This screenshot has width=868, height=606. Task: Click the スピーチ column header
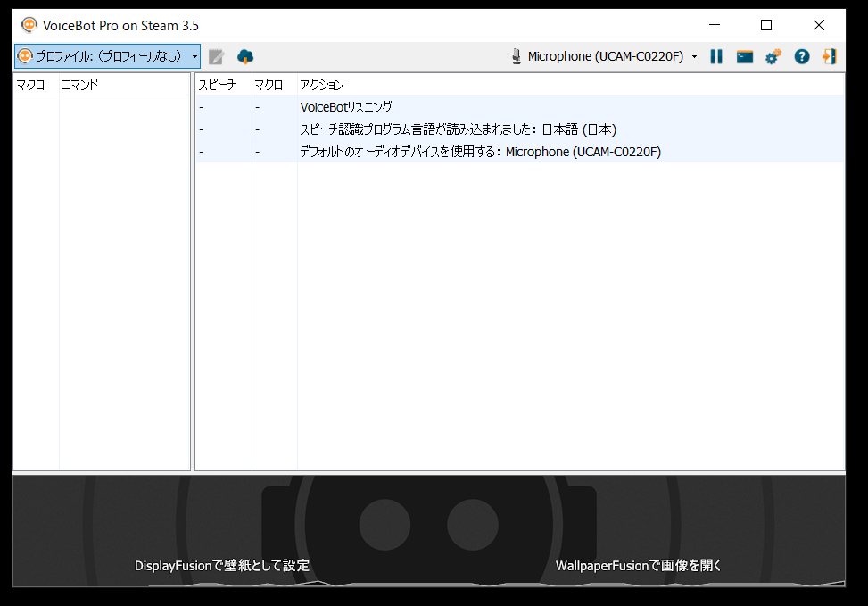point(224,85)
